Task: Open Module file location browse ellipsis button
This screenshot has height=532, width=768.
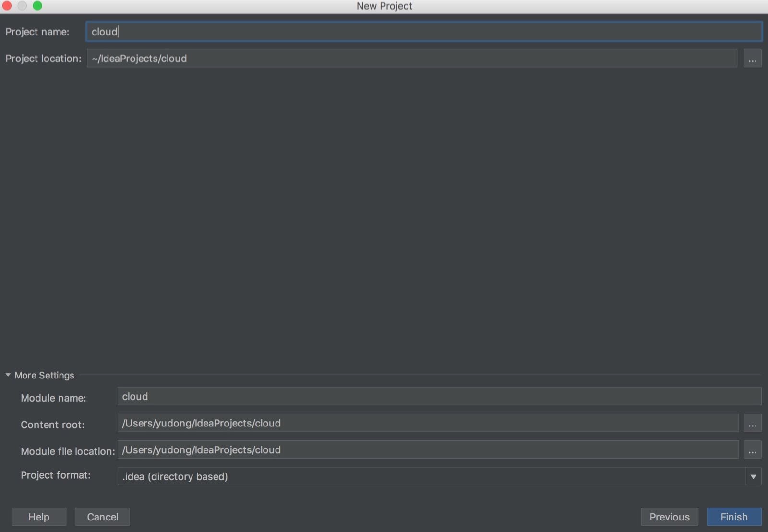Action: point(752,450)
